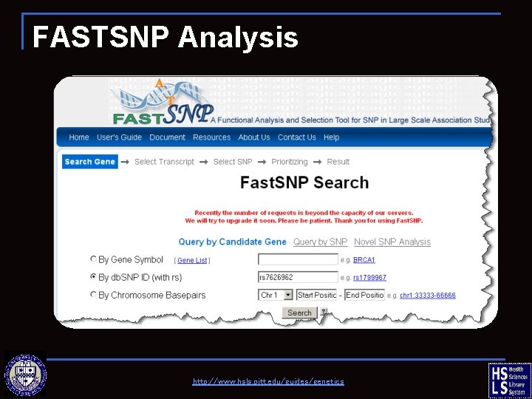Click the Search button
Viewport: 532px width, 399px height.
click(299, 313)
